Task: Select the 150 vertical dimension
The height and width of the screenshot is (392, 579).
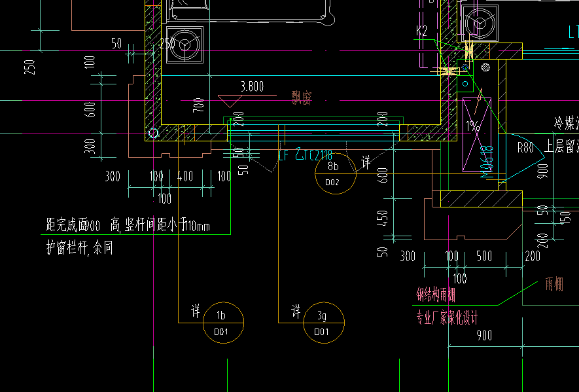Action: pyautogui.click(x=565, y=217)
